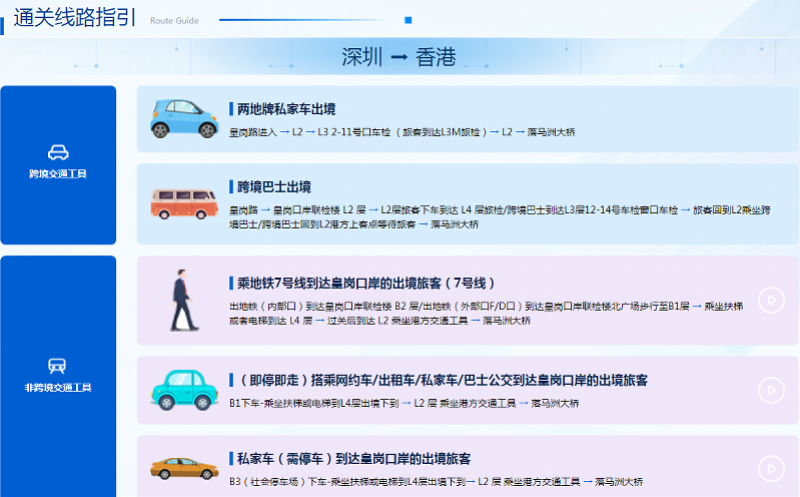Select the 跨境交通工具 sidebar tab
The height and width of the screenshot is (497, 800).
58,165
